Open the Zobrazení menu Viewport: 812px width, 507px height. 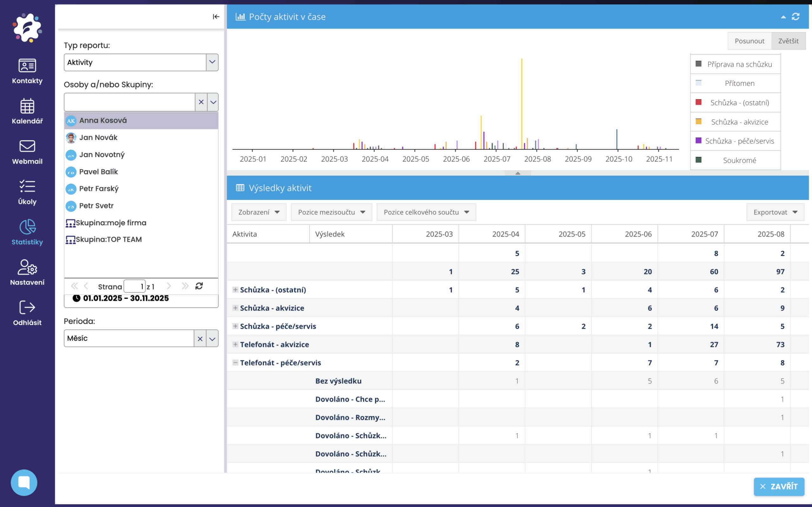coord(259,212)
